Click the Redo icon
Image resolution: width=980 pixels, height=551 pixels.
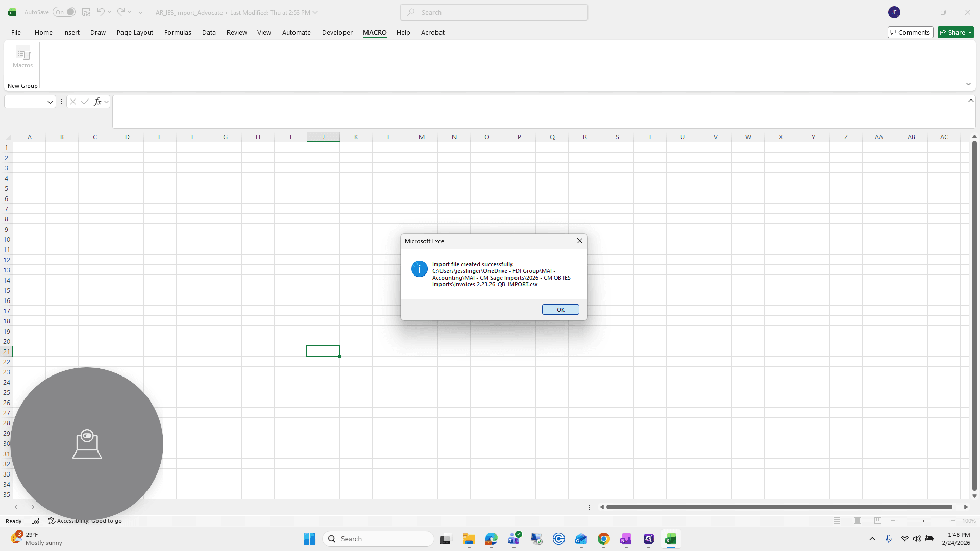click(x=120, y=12)
